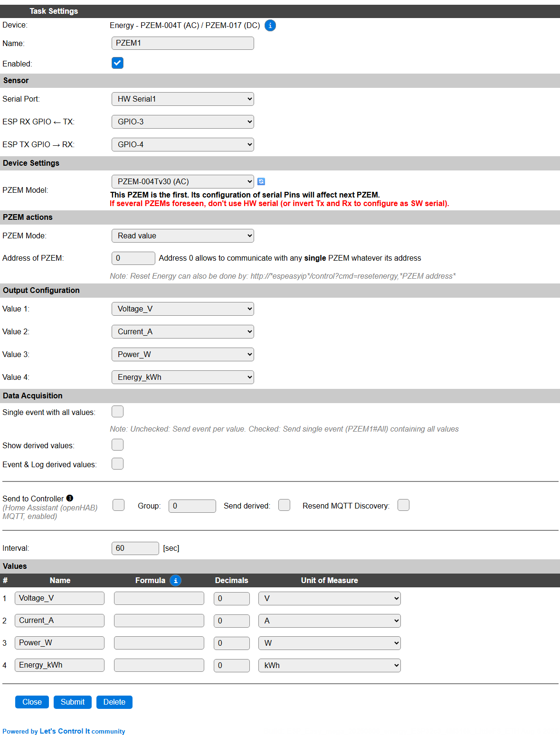Click red warning about several PZEMs
Image resolution: width=560 pixels, height=735 pixels.
pyautogui.click(x=279, y=203)
